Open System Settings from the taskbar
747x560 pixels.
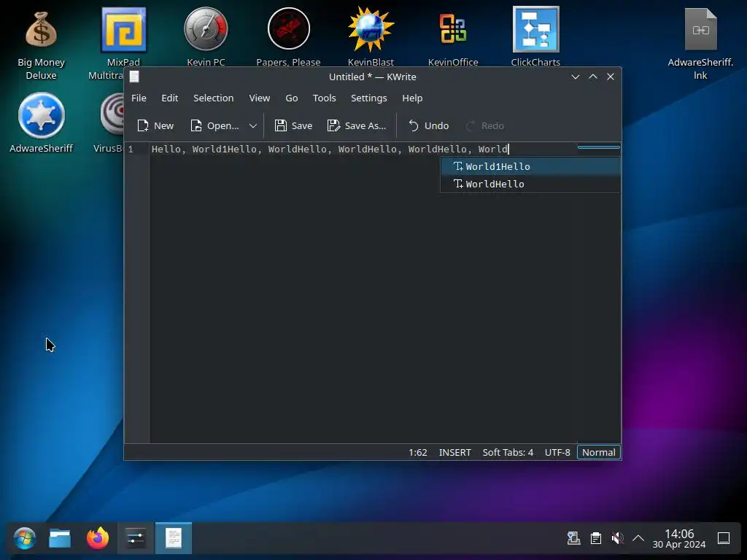tap(136, 539)
